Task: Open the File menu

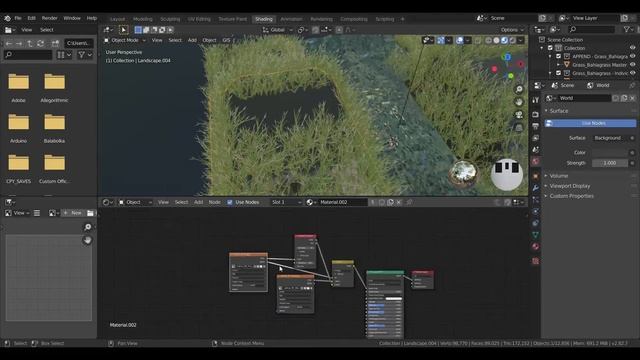Action: point(18,18)
